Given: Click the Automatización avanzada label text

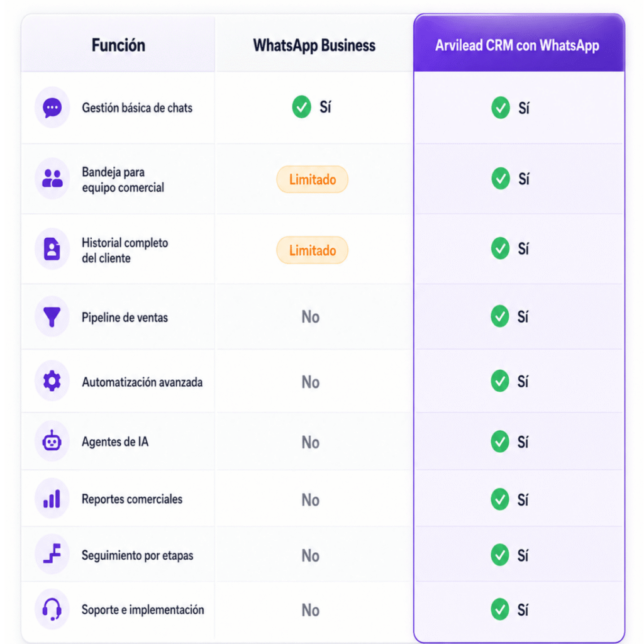Looking at the screenshot, I should 142,382.
